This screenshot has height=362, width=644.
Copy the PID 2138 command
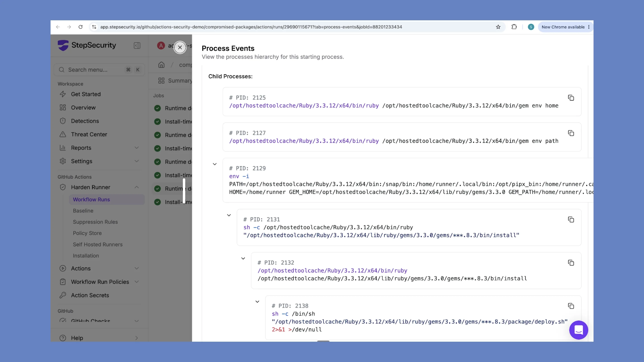click(x=571, y=306)
